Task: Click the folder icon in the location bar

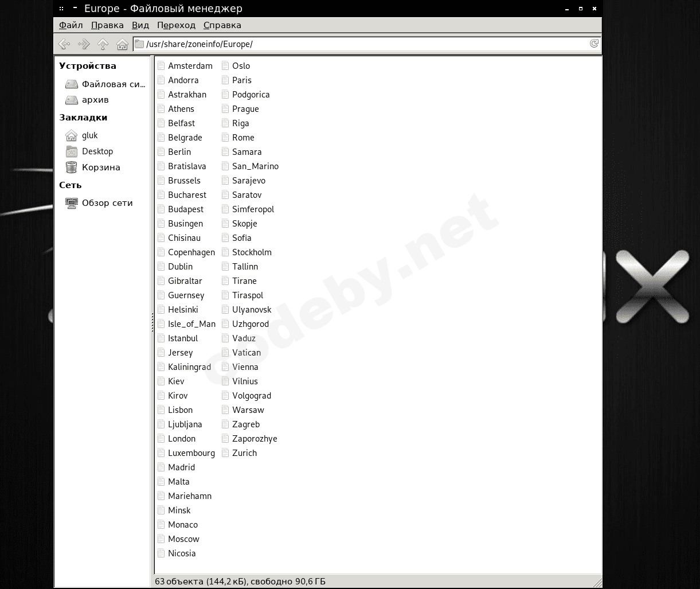Action: 139,44
